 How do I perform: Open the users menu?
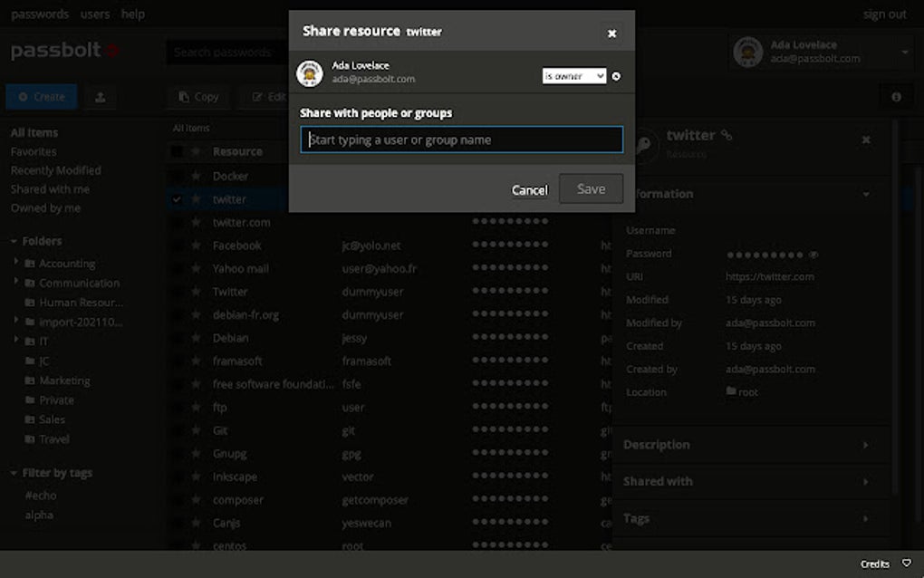click(x=95, y=14)
